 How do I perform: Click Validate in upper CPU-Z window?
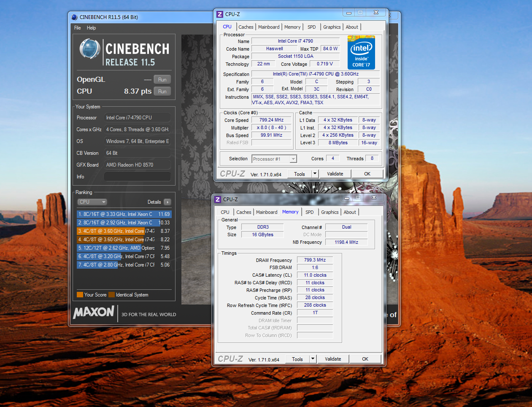(335, 174)
